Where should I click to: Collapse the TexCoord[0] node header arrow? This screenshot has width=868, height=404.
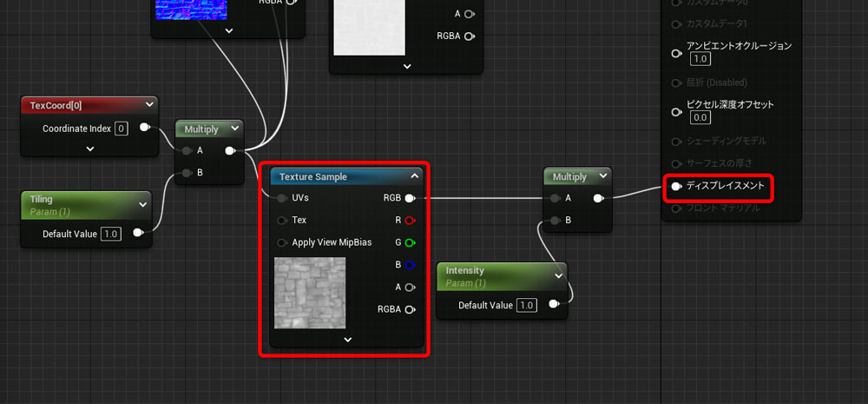149,104
